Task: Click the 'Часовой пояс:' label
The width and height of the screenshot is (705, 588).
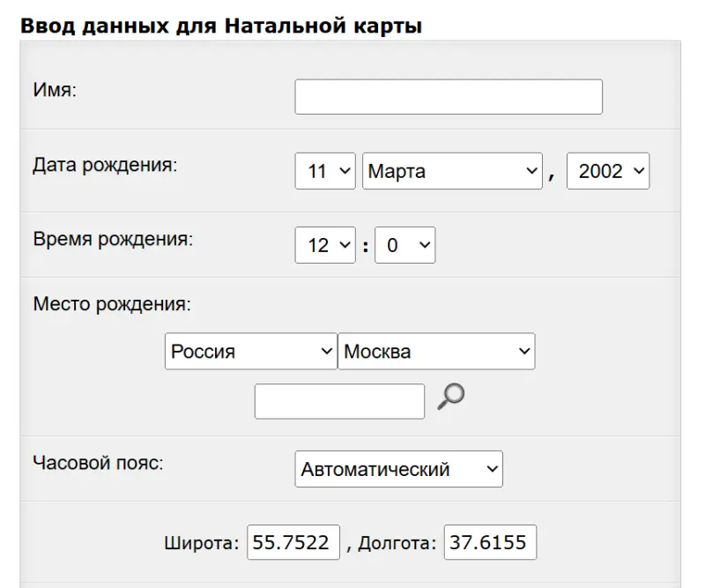Action: pyautogui.click(x=98, y=463)
